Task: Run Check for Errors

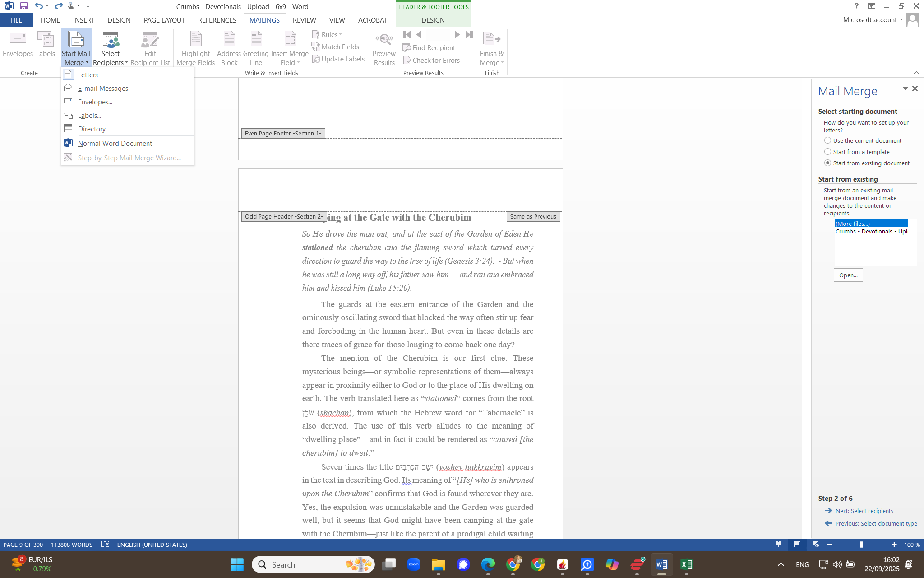Action: click(432, 60)
